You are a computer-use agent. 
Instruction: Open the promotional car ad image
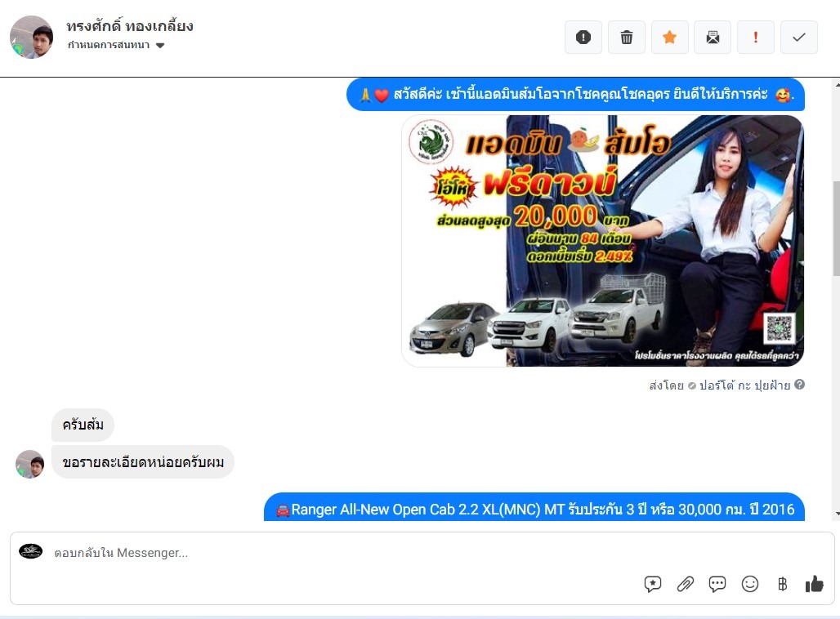click(603, 241)
